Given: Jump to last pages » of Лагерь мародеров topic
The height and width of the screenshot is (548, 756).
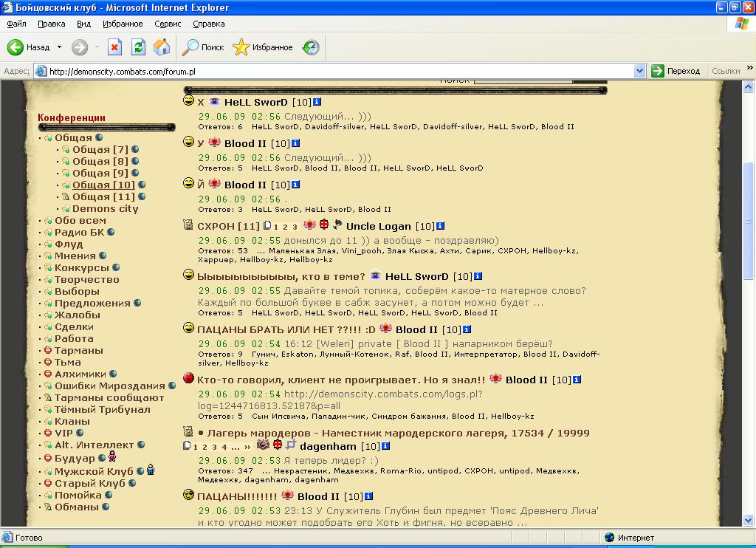Looking at the screenshot, I should (247, 447).
